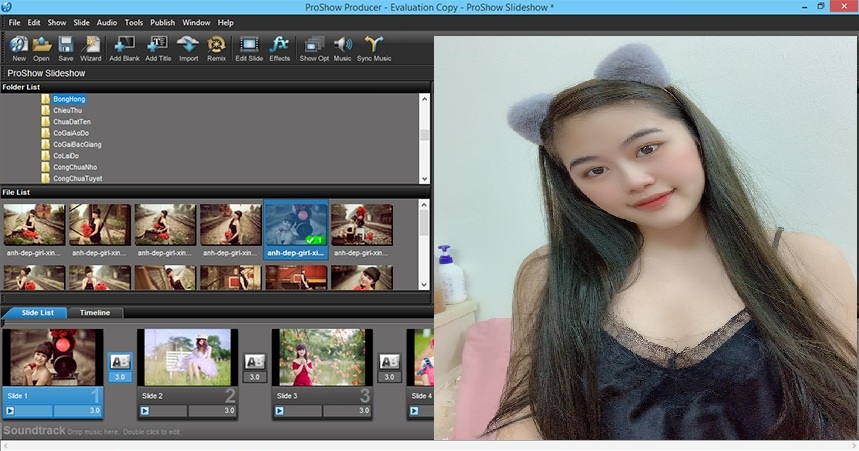Open the File menu
The height and width of the screenshot is (451, 859).
[15, 22]
